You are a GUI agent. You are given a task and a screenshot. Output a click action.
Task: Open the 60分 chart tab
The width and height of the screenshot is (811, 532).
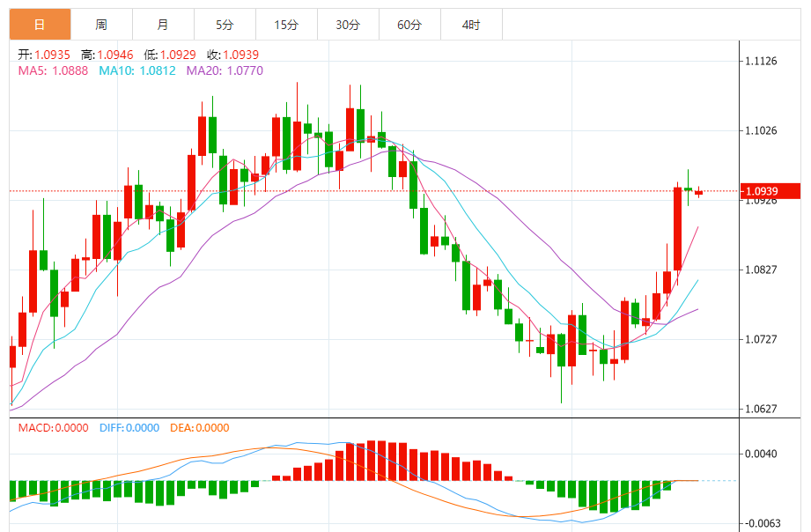[409, 25]
